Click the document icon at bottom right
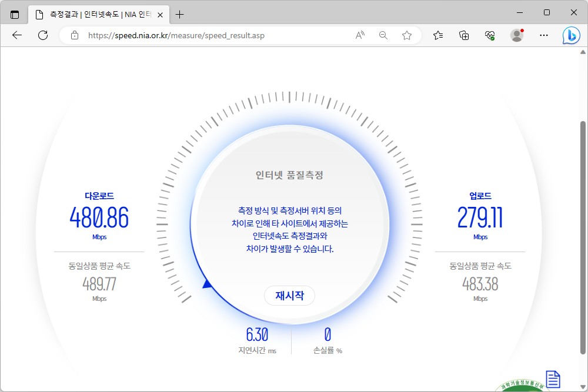Viewport: 588px width, 392px height. pyautogui.click(x=553, y=379)
